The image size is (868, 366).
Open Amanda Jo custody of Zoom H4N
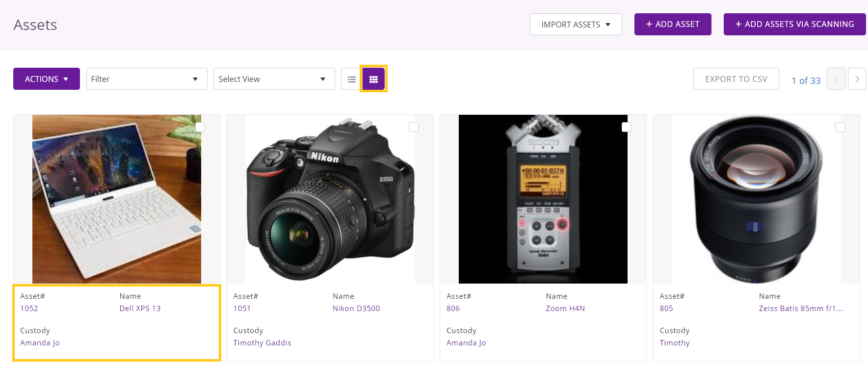(466, 343)
